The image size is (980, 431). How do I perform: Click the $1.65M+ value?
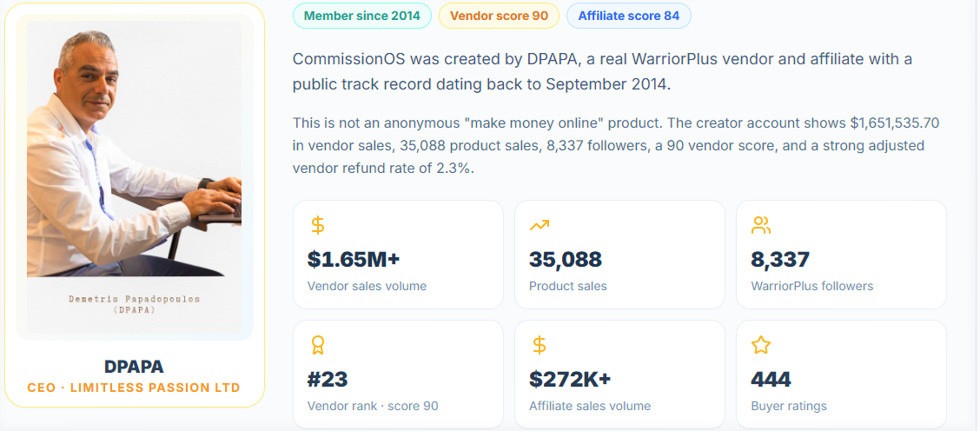[x=355, y=259]
